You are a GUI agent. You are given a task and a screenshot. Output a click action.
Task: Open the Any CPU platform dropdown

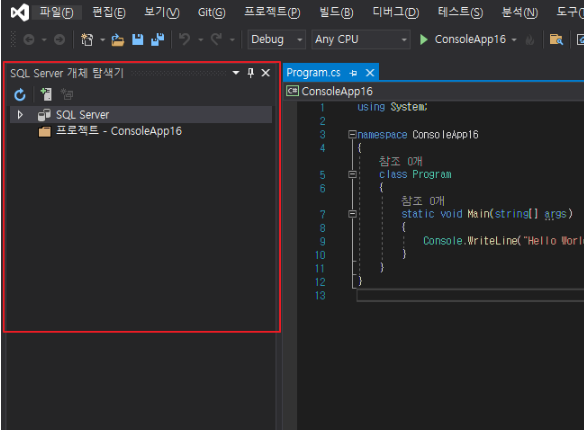click(x=361, y=39)
